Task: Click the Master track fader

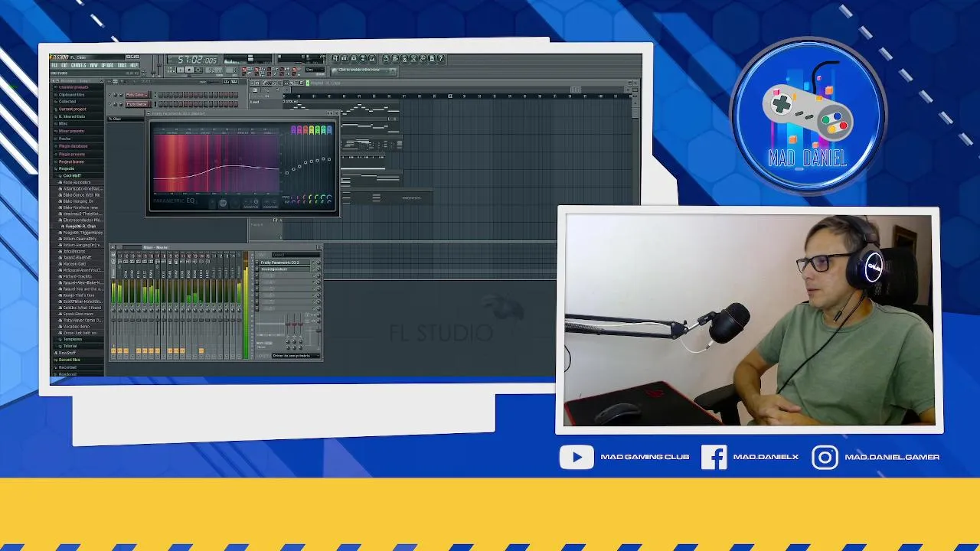Action: coord(113,320)
